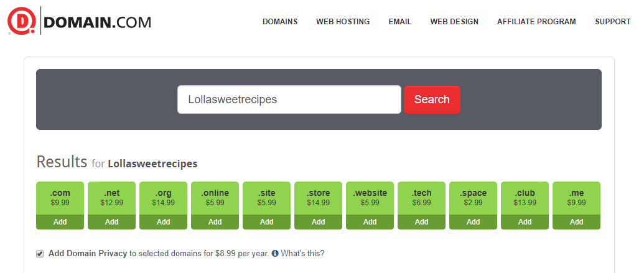644x273 pixels.
Task: Open the Web Hosting menu
Action: click(343, 22)
